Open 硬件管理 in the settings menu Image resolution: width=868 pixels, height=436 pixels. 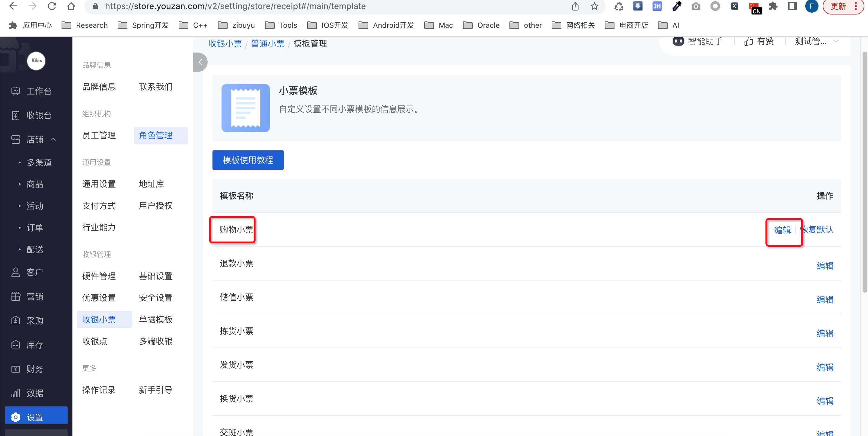99,276
